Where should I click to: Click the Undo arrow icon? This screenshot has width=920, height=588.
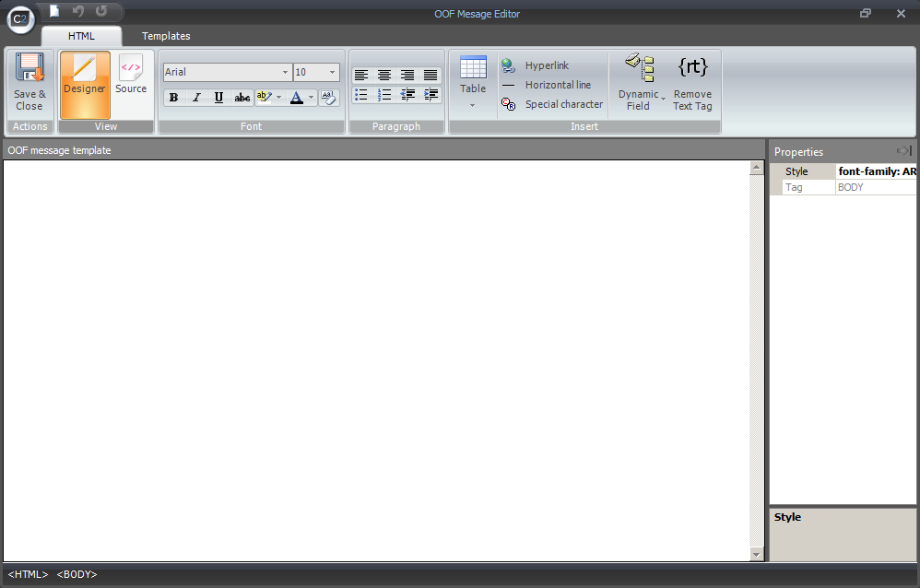[78, 10]
